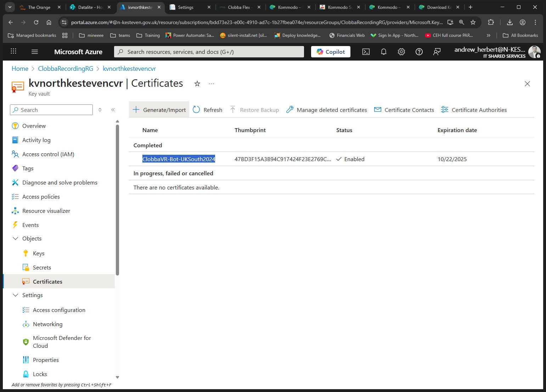Open certificate ClobbaVR-Bot-UKSouth2024
Screen dimensions: 546x392
click(179, 159)
